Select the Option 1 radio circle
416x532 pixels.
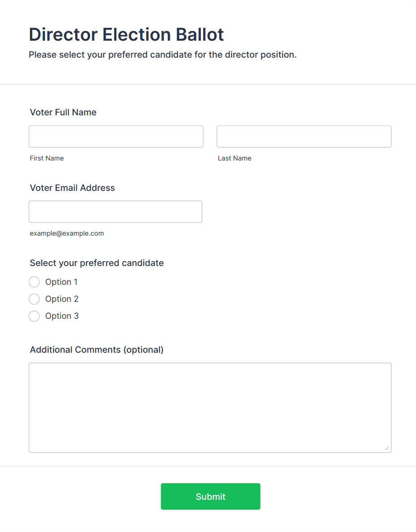tap(34, 282)
